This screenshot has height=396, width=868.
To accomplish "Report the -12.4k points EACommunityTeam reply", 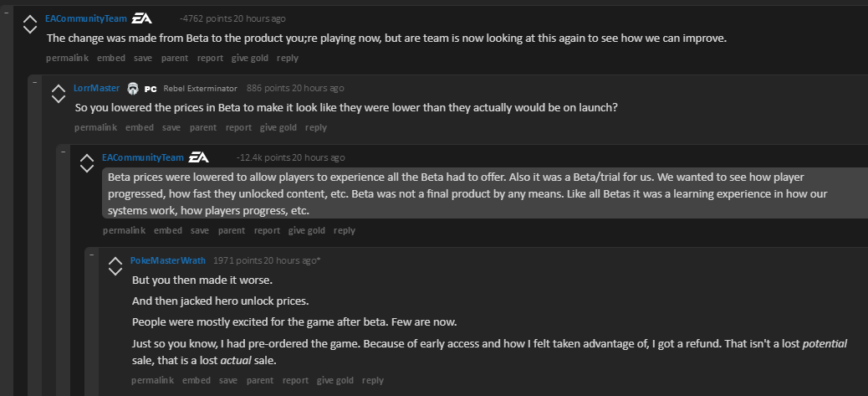I will (x=267, y=230).
